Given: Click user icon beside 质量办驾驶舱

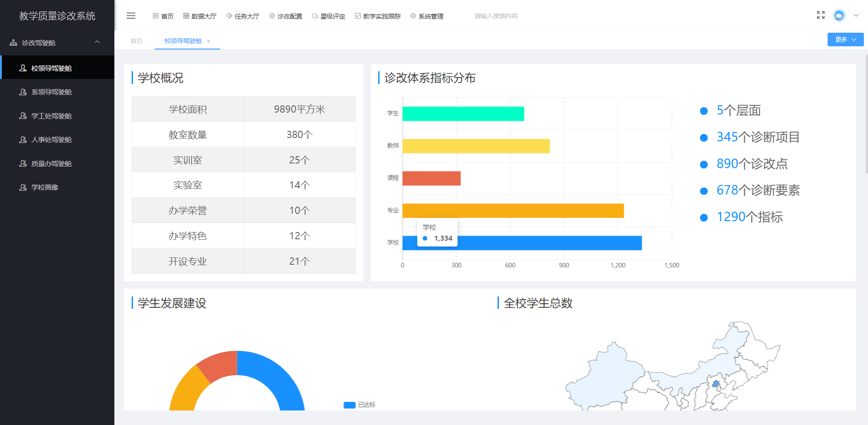Looking at the screenshot, I should tap(23, 163).
